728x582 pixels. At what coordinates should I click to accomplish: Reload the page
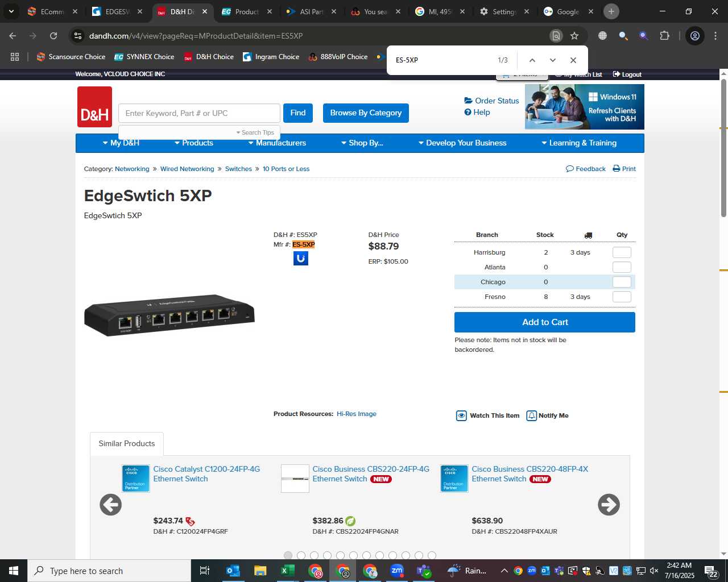[x=53, y=36]
